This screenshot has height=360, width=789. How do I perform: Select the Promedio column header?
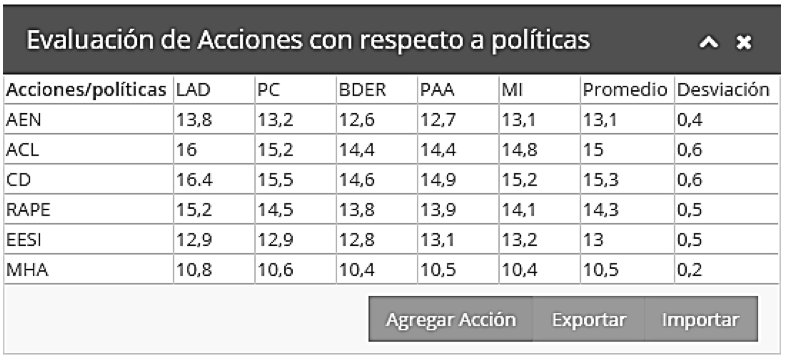pyautogui.click(x=625, y=90)
